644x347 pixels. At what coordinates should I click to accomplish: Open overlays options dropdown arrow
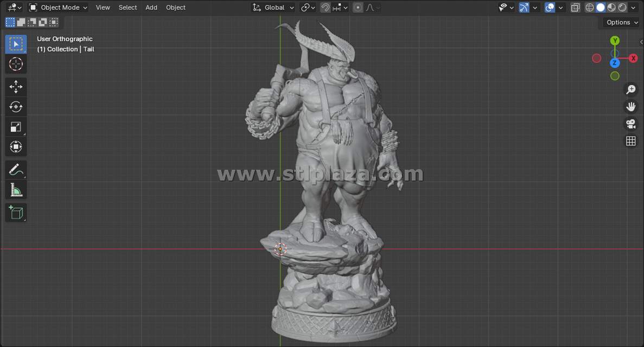point(560,8)
